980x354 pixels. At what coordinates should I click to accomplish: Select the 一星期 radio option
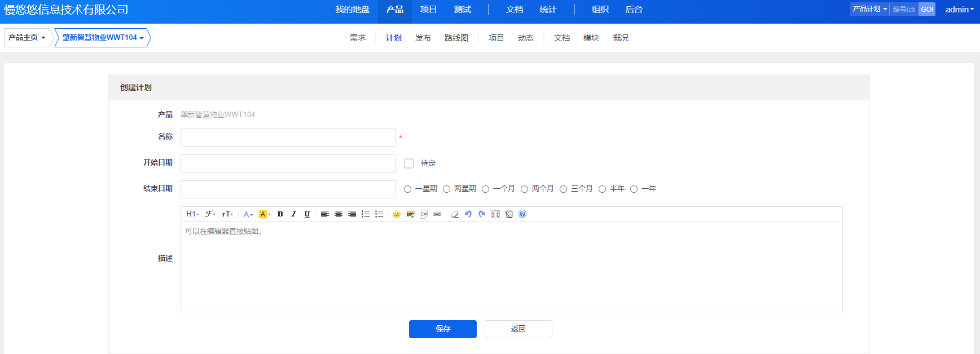(x=408, y=189)
